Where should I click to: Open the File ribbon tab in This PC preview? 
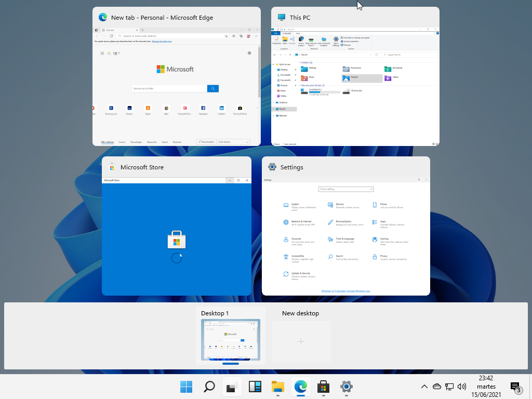[276, 33]
